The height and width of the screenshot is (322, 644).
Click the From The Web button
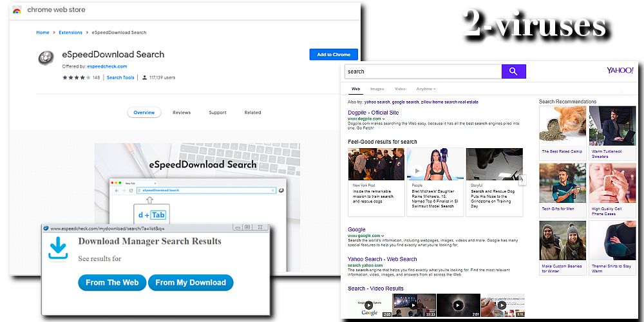112,283
